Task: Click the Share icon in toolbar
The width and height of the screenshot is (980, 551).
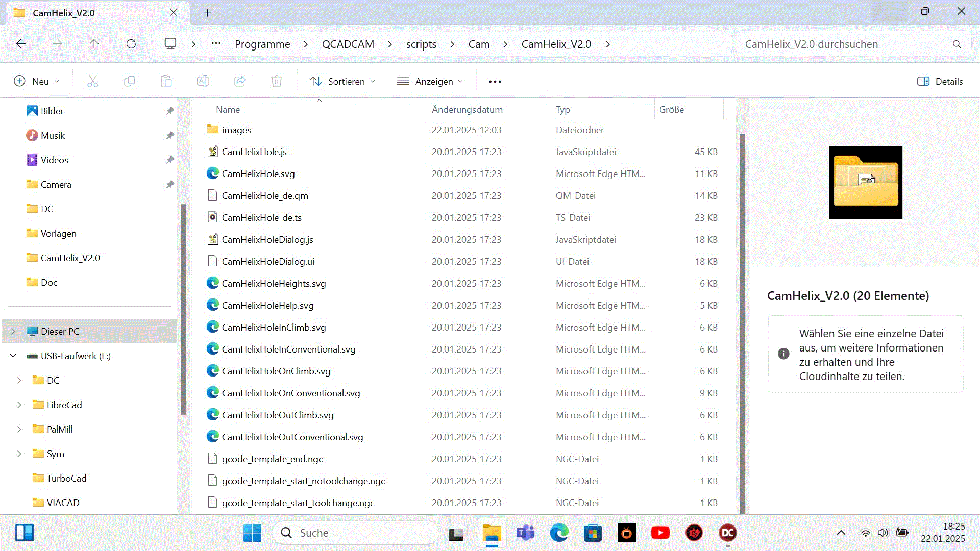Action: click(240, 81)
